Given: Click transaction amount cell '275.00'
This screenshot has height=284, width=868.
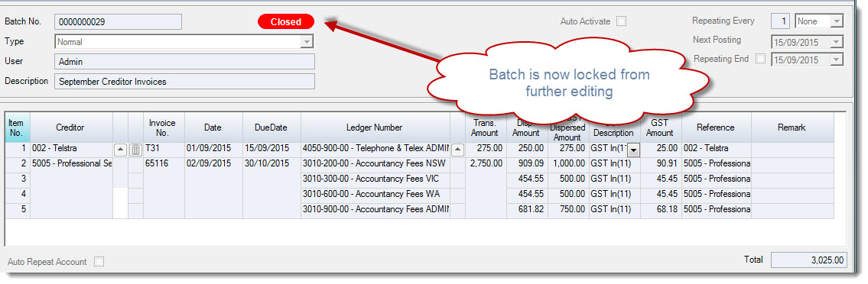Looking at the screenshot, I should (x=486, y=149).
